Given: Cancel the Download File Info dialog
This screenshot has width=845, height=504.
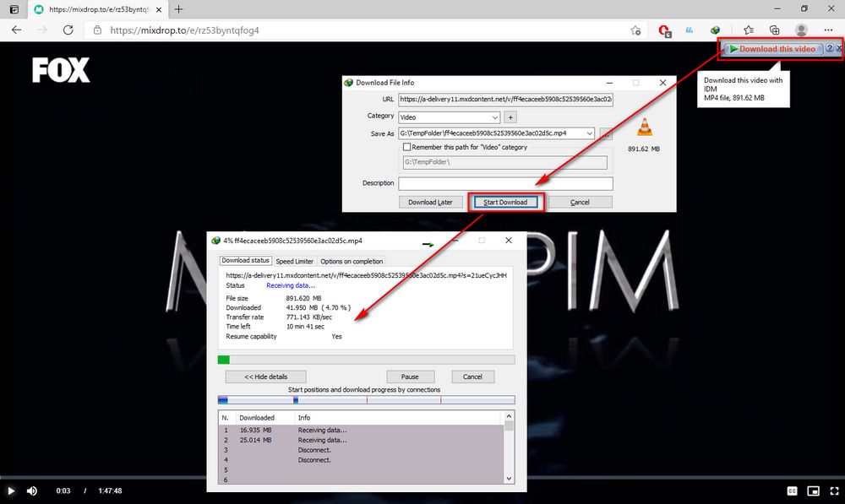Looking at the screenshot, I should pos(580,202).
